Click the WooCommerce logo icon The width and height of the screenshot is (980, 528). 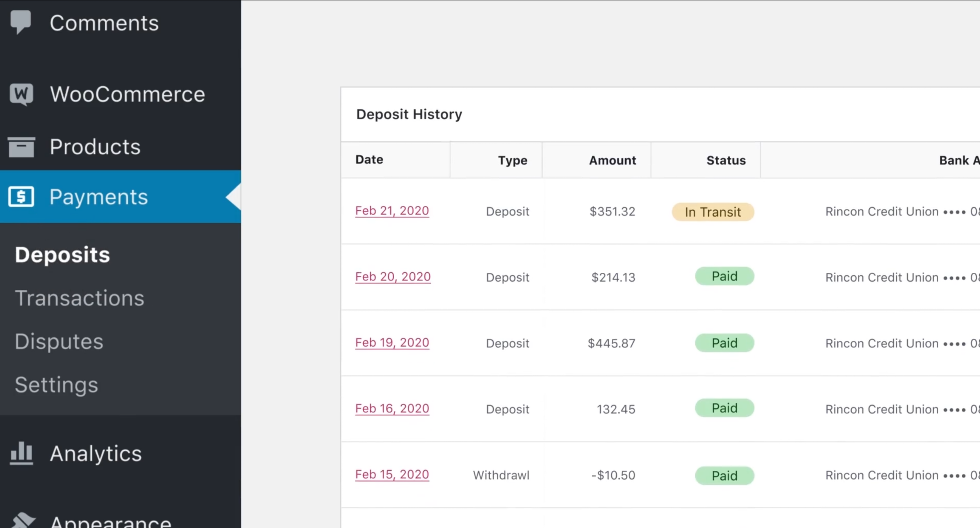click(x=21, y=94)
